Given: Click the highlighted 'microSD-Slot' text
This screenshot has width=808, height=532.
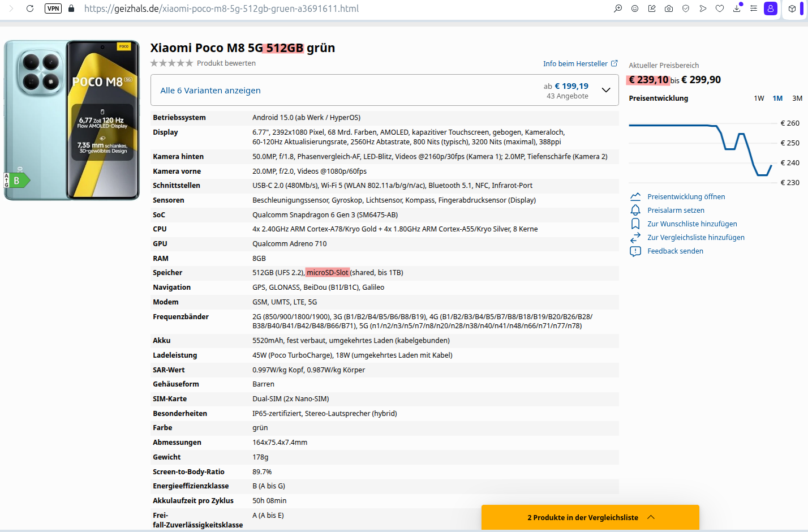Looking at the screenshot, I should pyautogui.click(x=328, y=273).
